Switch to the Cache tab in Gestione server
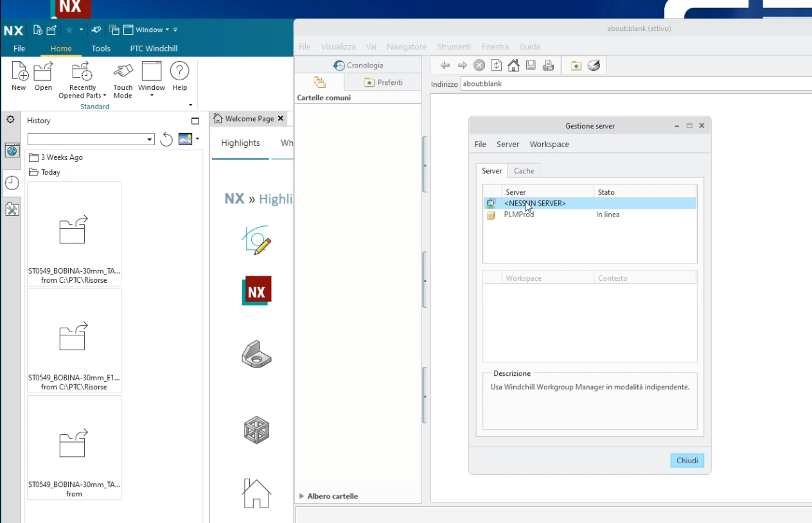The width and height of the screenshot is (812, 523). tap(524, 170)
